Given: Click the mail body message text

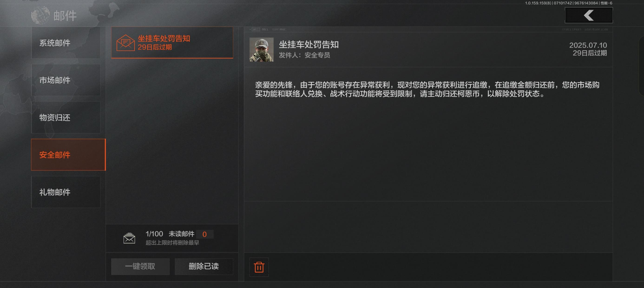Looking at the screenshot, I should 427,89.
